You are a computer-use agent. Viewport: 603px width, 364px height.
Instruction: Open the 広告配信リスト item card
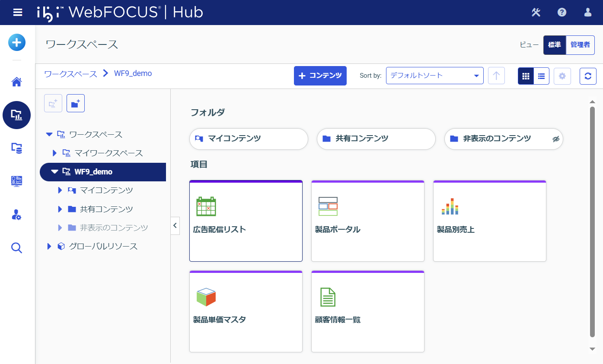pyautogui.click(x=246, y=221)
